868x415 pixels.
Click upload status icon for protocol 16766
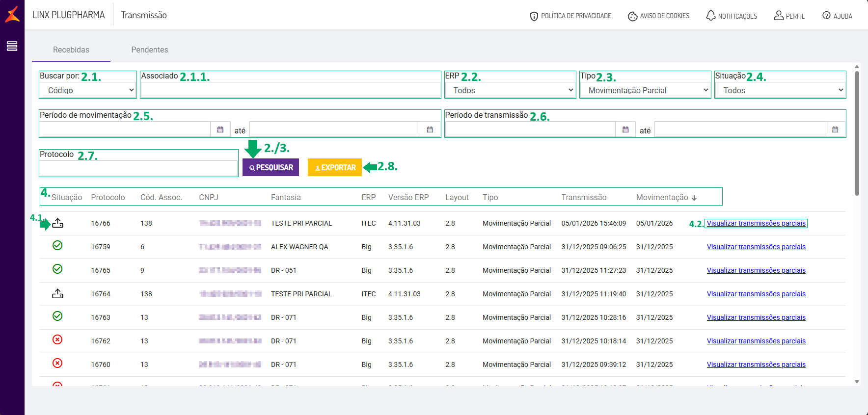57,223
